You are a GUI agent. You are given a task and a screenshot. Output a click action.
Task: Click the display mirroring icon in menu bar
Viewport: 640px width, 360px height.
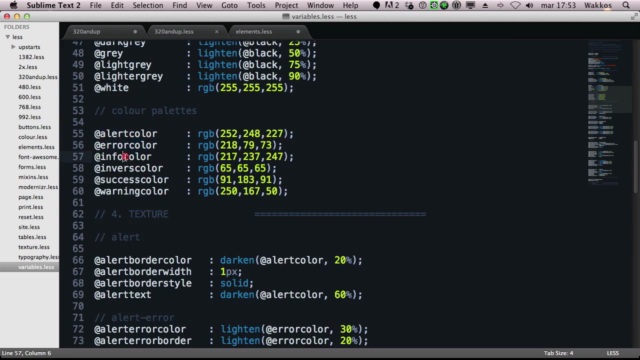(470, 5)
